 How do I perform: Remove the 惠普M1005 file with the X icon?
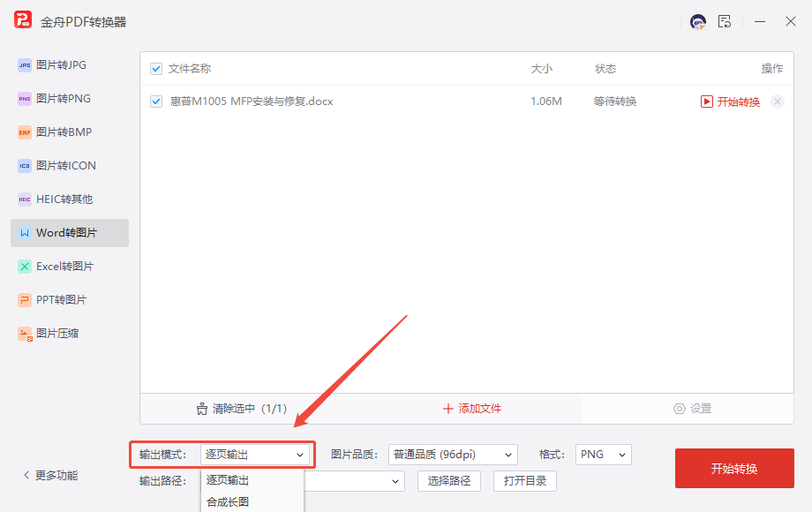pos(778,102)
